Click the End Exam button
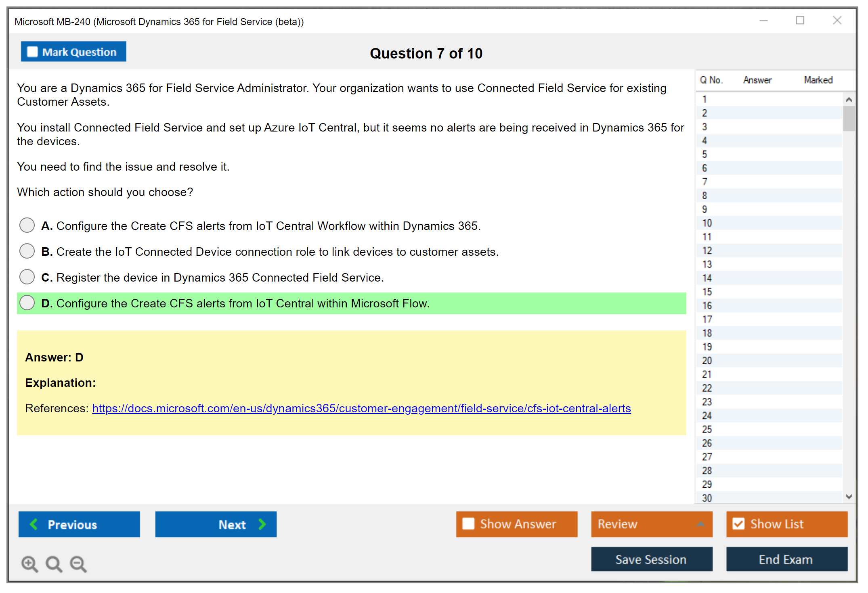This screenshot has width=868, height=593. tap(786, 559)
